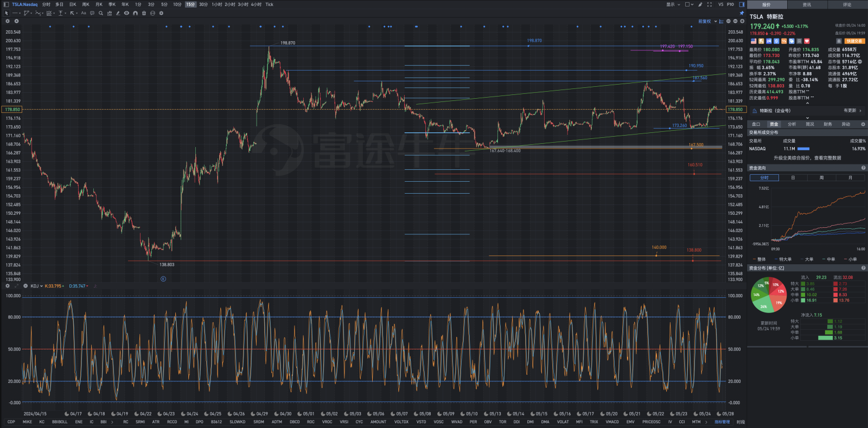Add a comment bubble annotation
The image size is (868, 428).
click(92, 13)
